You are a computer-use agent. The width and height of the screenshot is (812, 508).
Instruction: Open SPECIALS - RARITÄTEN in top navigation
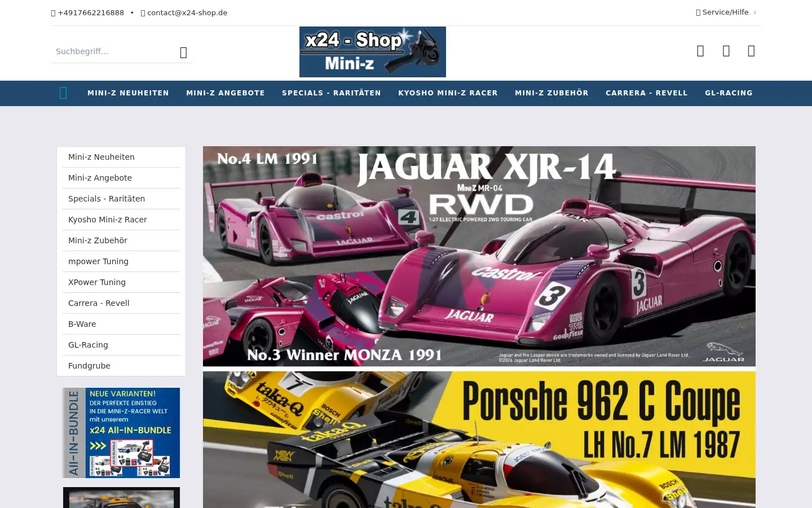pos(332,93)
